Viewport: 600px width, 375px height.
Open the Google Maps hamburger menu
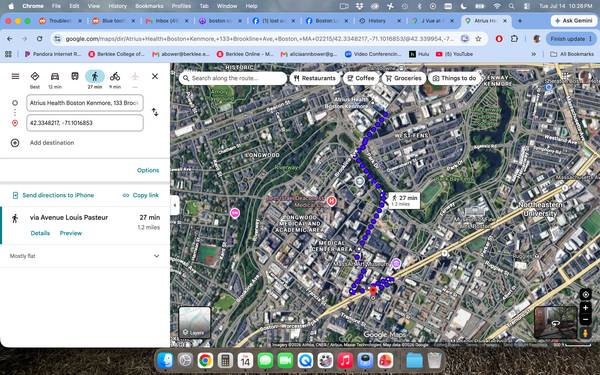click(x=15, y=76)
